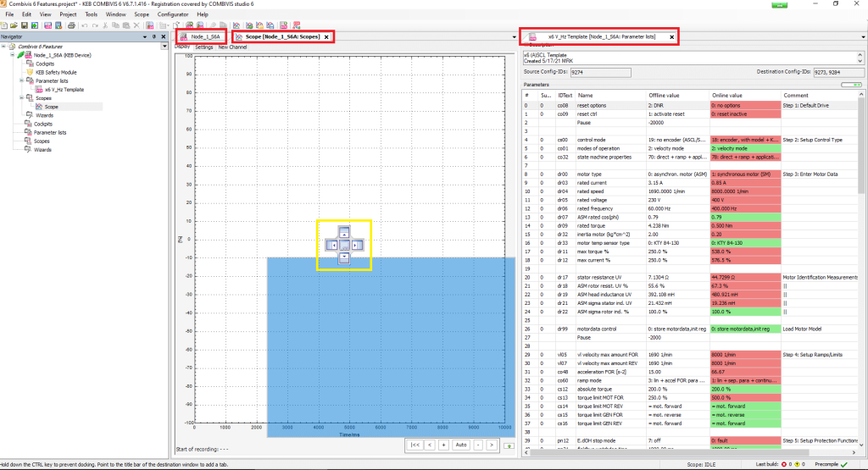Click the Scope chart icon in Navigator tree
Screen dimensions: 868x470
39,107
